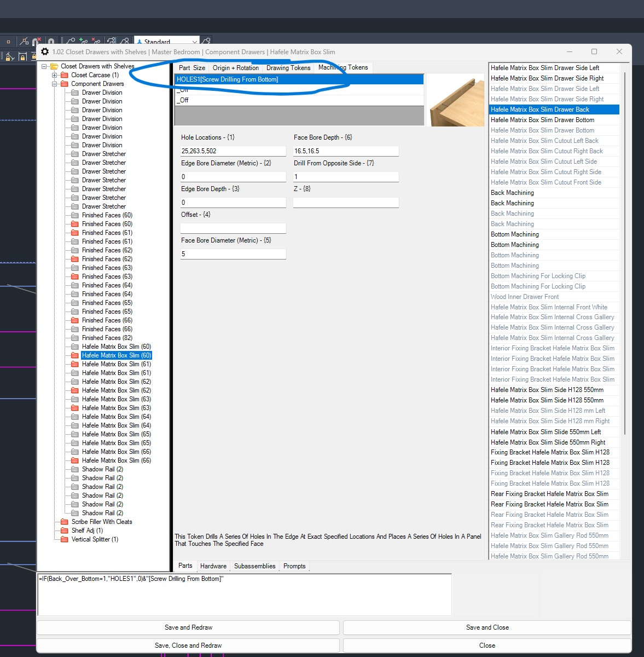Click the formula box containing =IF(Back_Over_Bottom
Viewport: 644px width, 657px height.
click(245, 595)
